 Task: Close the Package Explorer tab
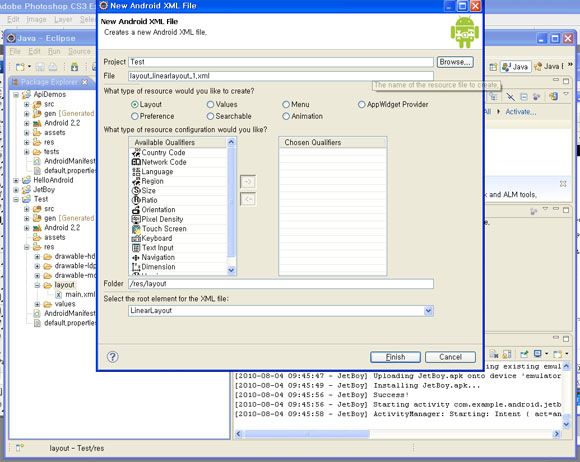click(85, 82)
